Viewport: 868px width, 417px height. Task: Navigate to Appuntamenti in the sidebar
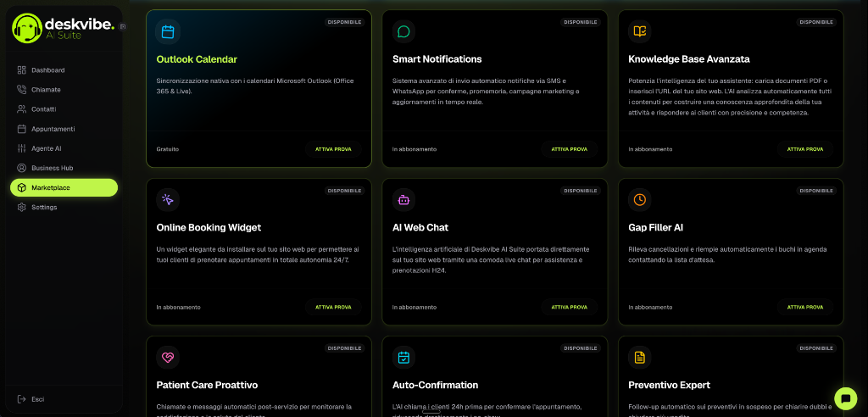click(x=53, y=129)
